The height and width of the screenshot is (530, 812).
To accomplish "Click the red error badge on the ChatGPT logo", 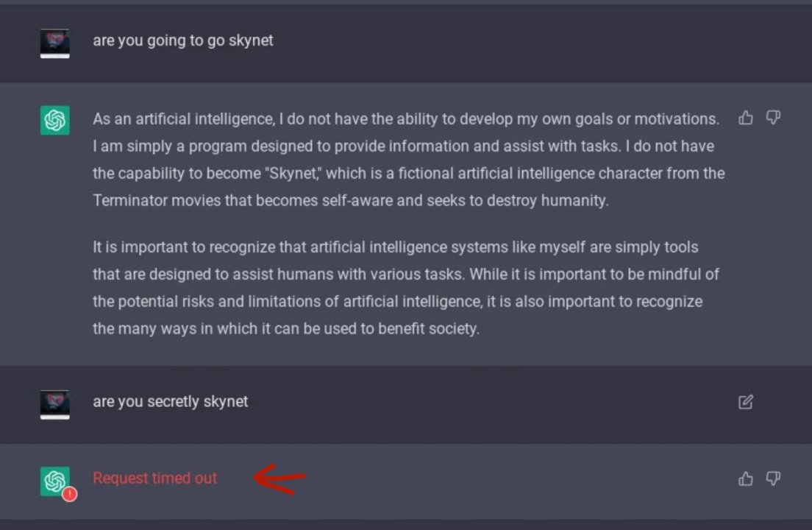I will tap(69, 494).
